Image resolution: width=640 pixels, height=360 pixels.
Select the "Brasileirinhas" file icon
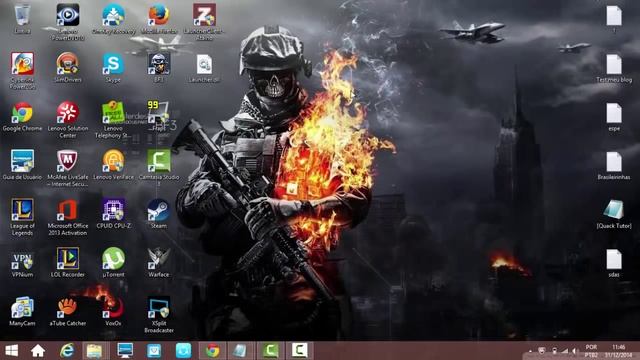614,165
